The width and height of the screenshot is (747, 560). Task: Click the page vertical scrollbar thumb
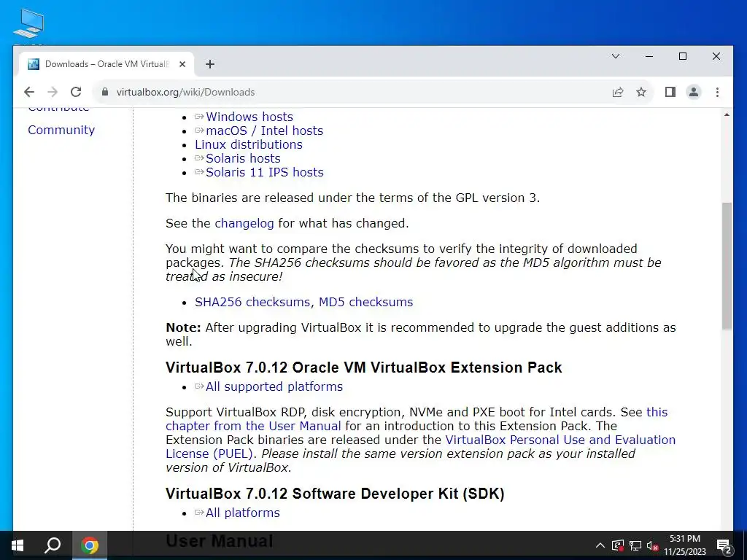(727, 265)
